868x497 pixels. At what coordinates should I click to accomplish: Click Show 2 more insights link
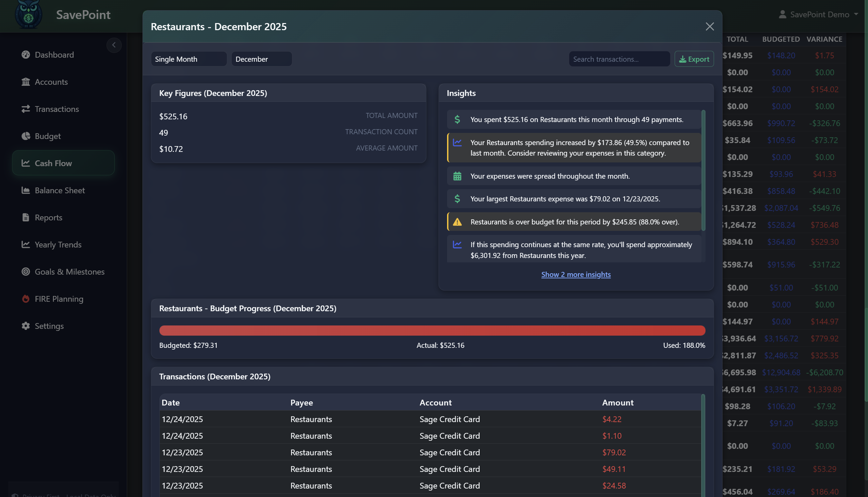576,275
